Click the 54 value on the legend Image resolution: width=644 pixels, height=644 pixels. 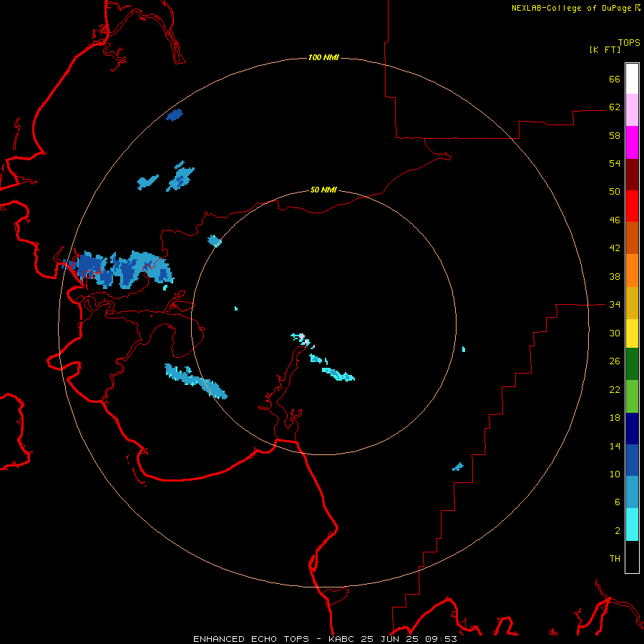[615, 163]
